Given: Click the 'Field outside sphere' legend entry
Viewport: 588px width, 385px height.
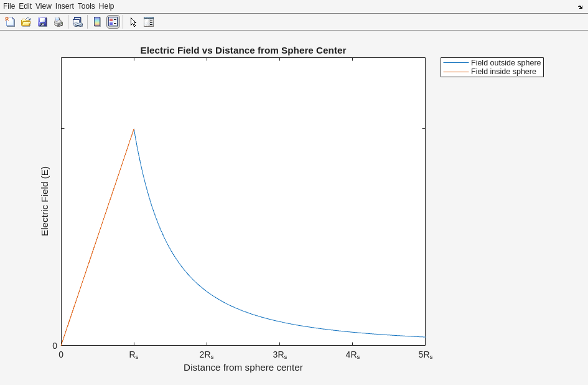Looking at the screenshot, I should [x=505, y=63].
